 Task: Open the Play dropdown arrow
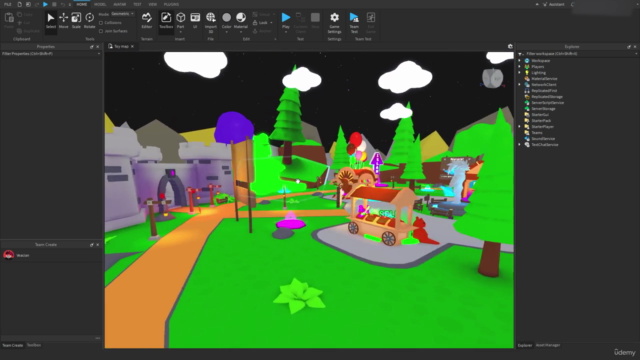(286, 32)
